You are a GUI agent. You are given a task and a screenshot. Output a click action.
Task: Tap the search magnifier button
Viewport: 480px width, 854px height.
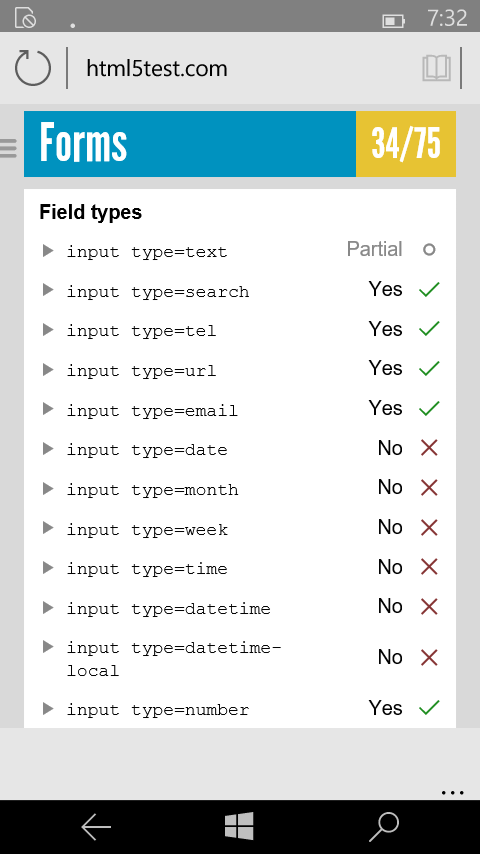(x=384, y=827)
